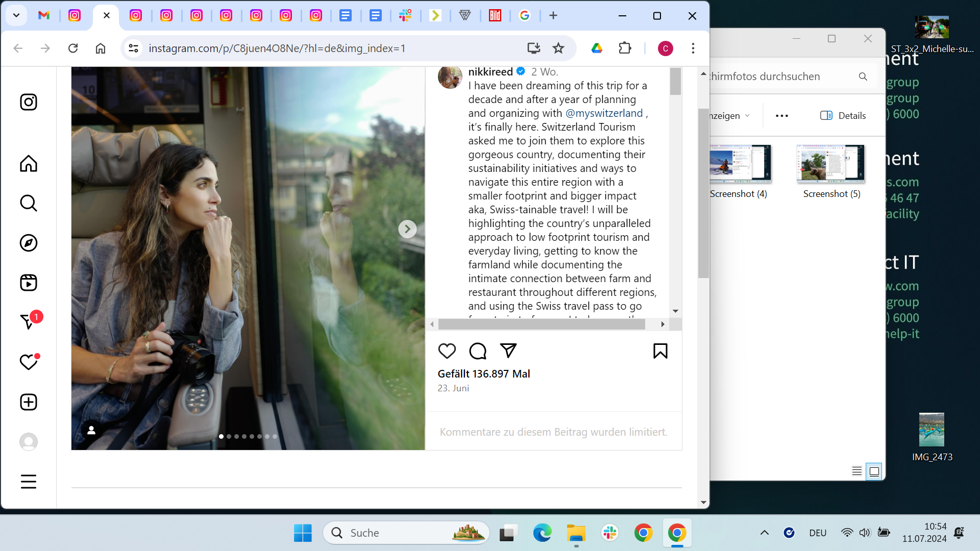Like the post with heart icon
The image size is (980, 551).
447,351
